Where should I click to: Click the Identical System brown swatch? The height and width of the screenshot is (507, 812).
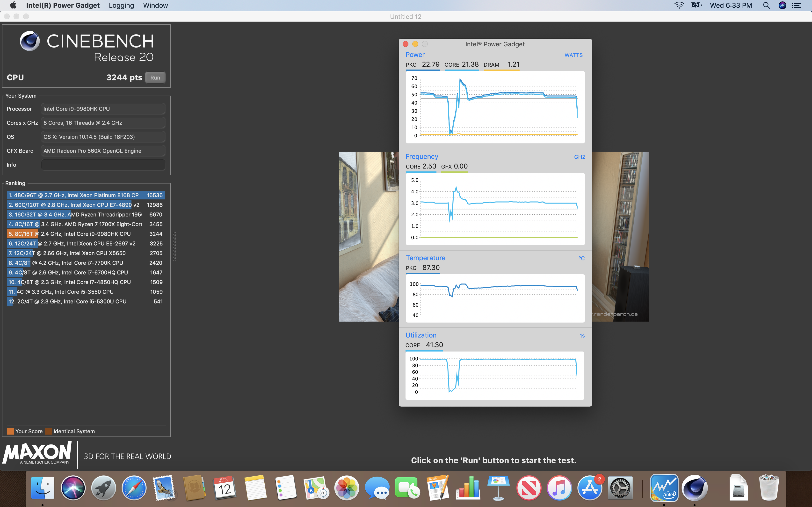[x=49, y=431]
